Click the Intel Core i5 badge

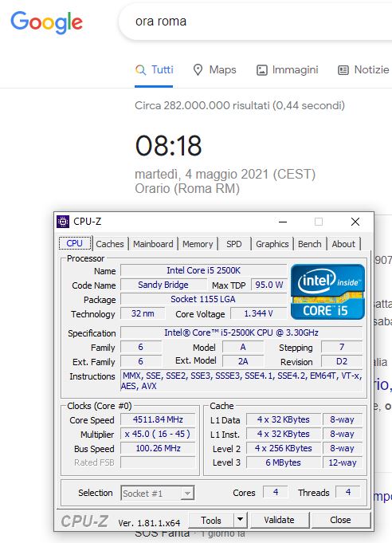tap(327, 292)
